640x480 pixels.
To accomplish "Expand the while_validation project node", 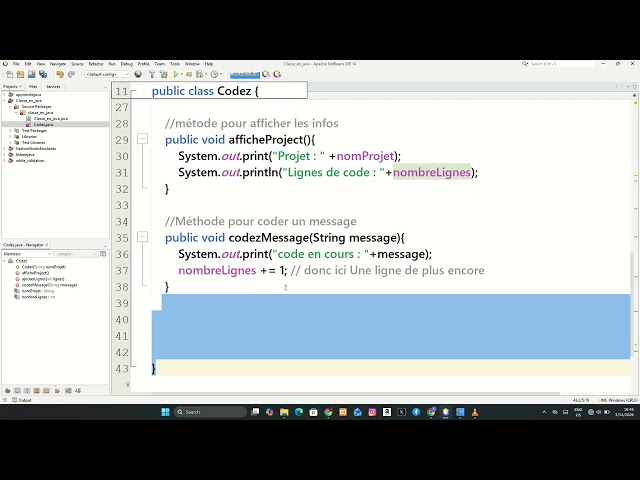I will point(4,160).
